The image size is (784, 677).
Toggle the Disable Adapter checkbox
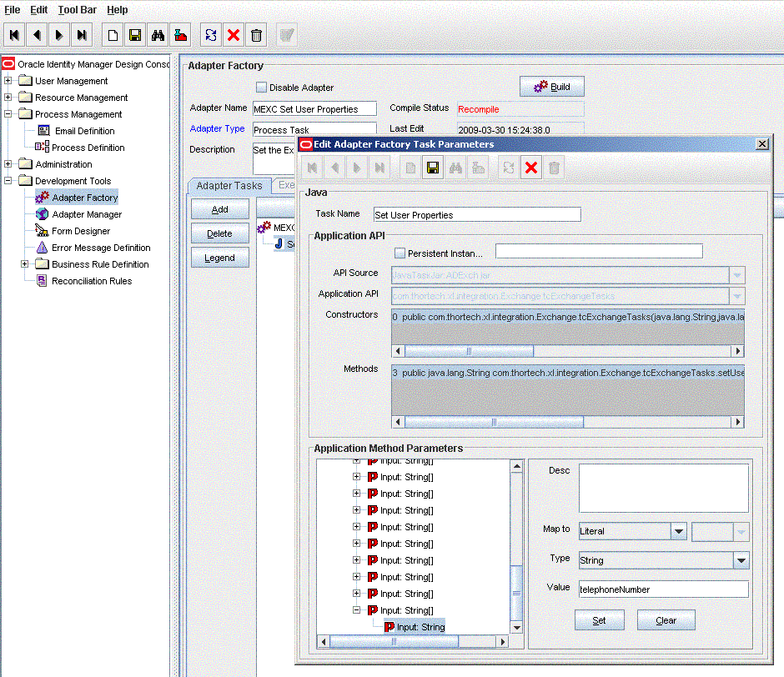[x=262, y=87]
